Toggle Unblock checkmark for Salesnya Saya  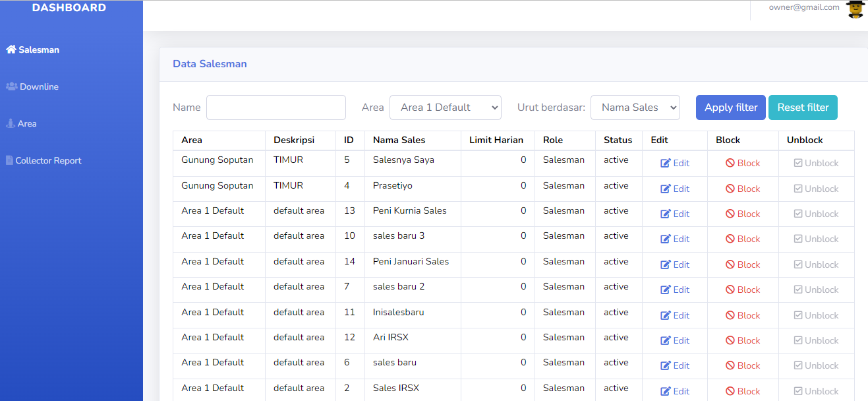(797, 164)
